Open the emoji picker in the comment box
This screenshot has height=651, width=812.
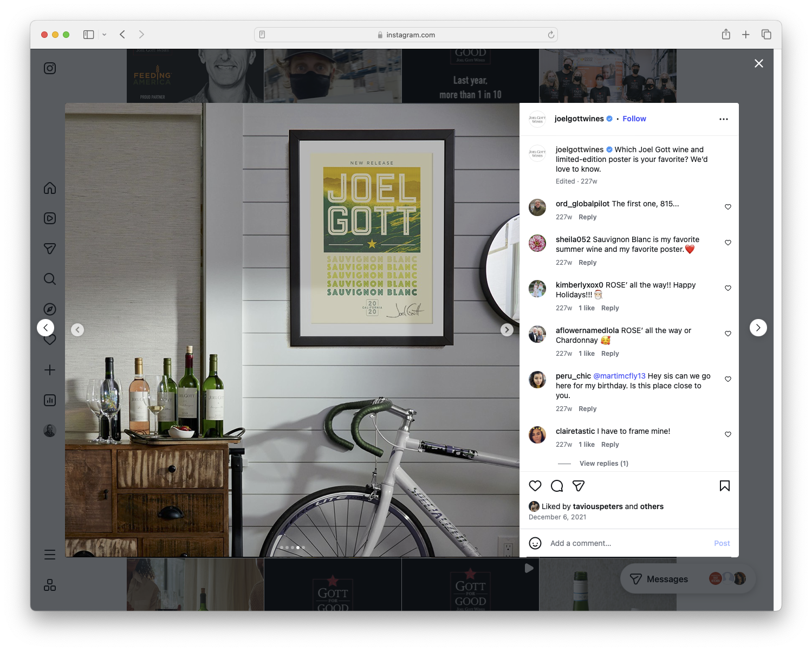535,543
